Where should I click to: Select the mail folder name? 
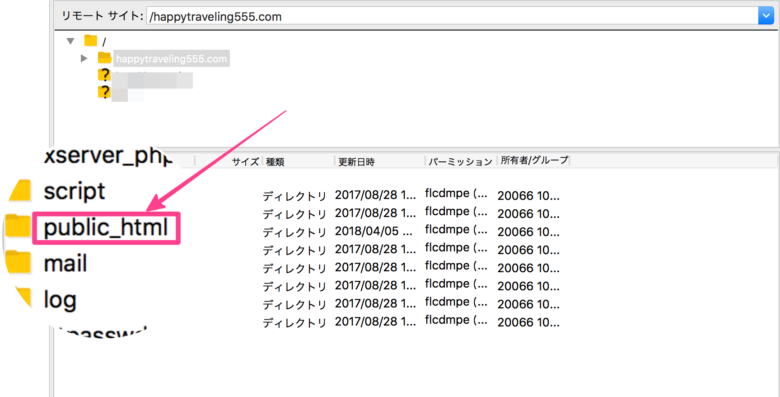pyautogui.click(x=65, y=264)
